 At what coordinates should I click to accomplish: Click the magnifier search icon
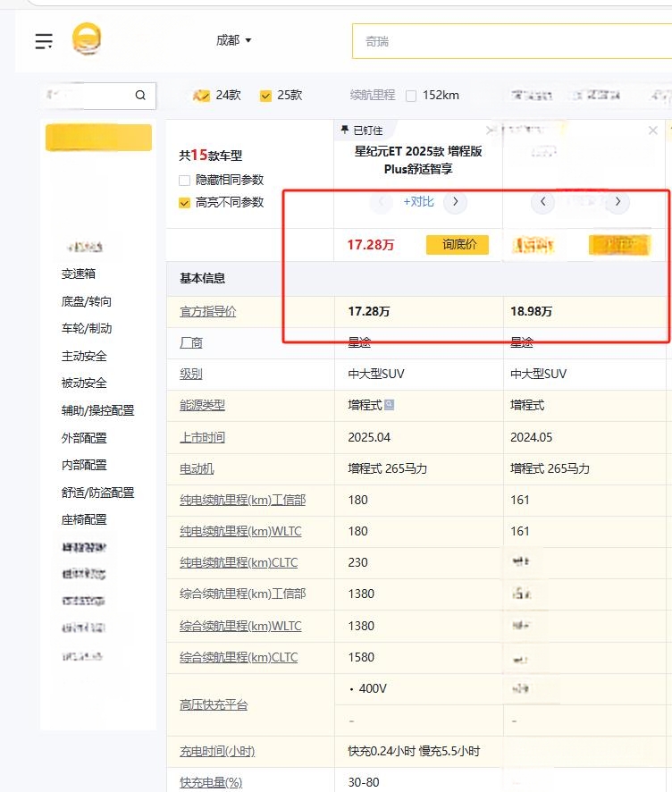[x=140, y=95]
